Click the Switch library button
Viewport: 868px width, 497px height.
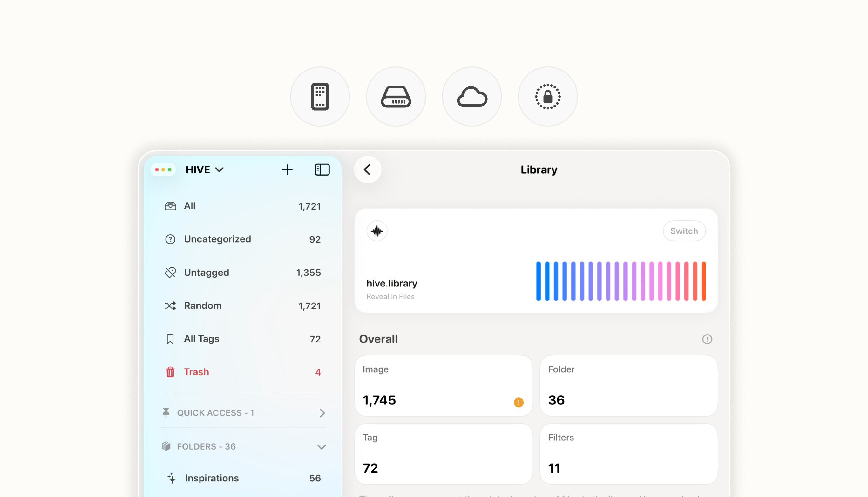pyautogui.click(x=684, y=231)
